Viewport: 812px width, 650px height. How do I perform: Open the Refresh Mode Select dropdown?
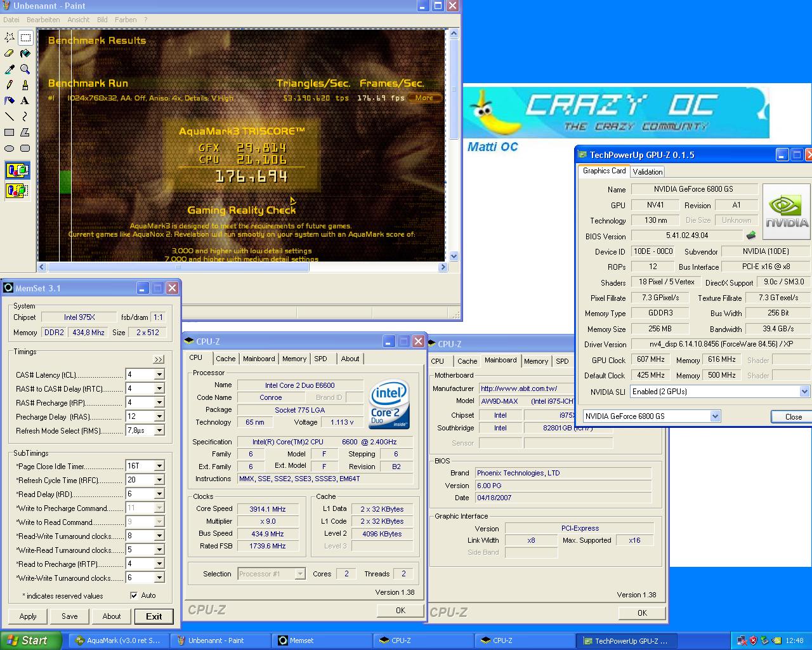tap(159, 430)
